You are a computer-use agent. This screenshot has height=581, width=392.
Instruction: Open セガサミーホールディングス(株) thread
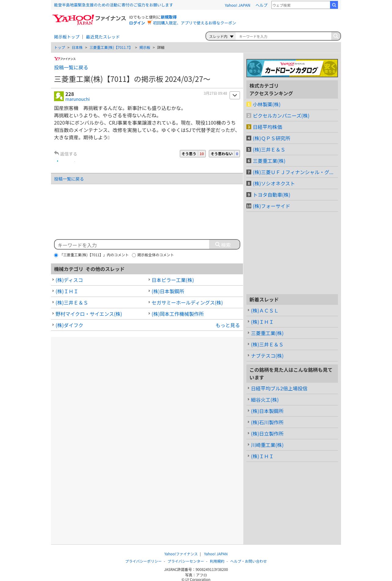[187, 303]
